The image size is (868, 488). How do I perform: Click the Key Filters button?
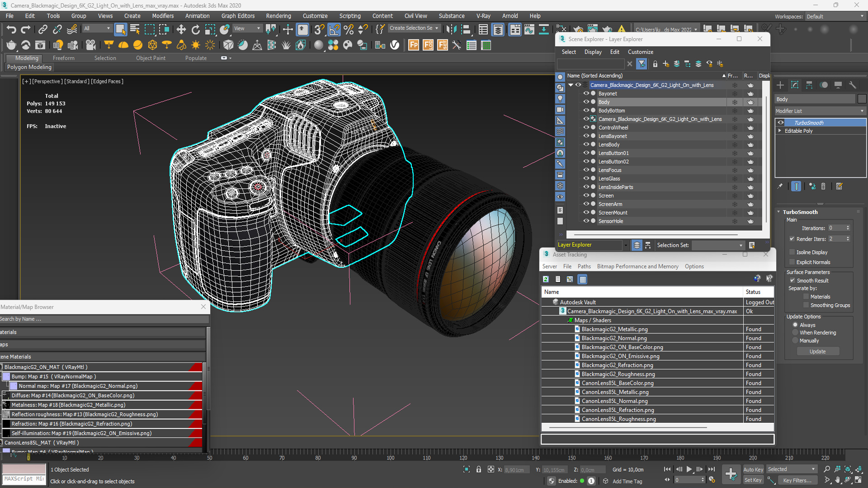coord(797,480)
